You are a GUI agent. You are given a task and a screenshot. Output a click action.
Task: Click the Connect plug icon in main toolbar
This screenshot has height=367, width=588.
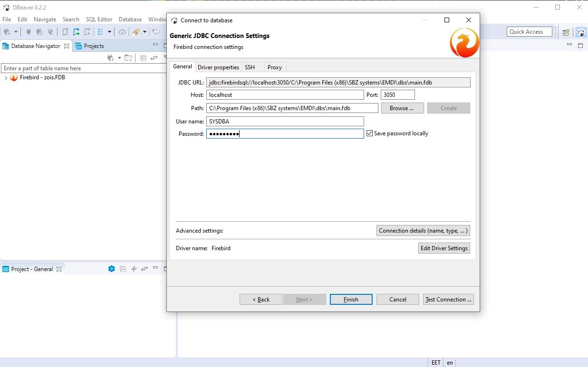click(x=29, y=32)
